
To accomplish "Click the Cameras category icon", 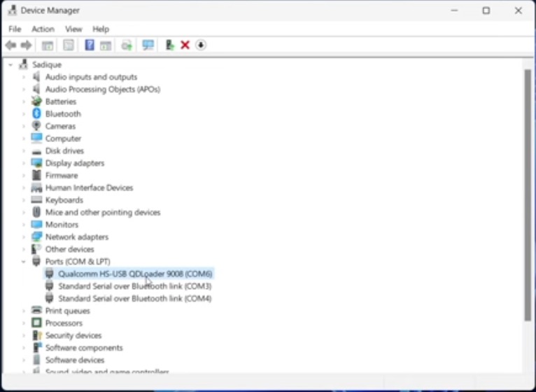I will point(36,126).
